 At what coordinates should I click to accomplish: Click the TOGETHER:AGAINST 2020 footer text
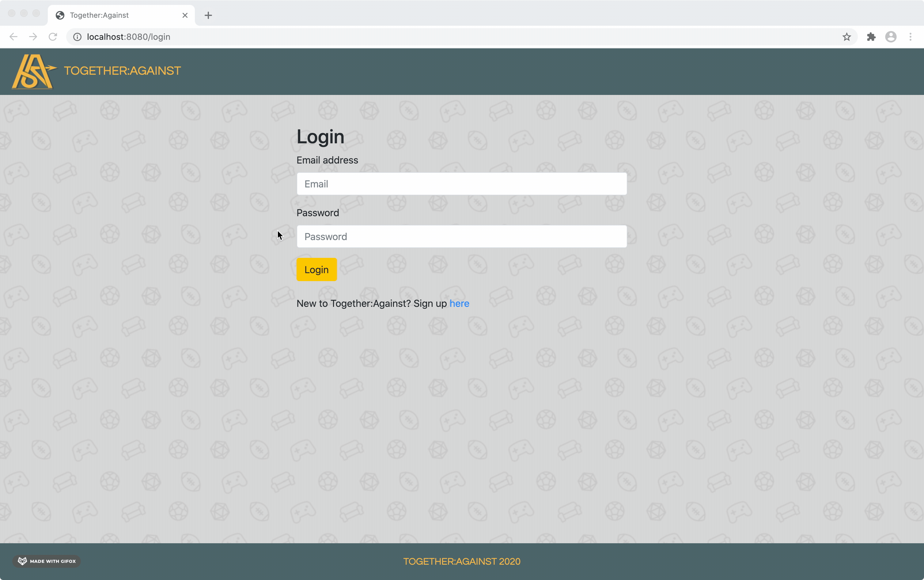[462, 561]
